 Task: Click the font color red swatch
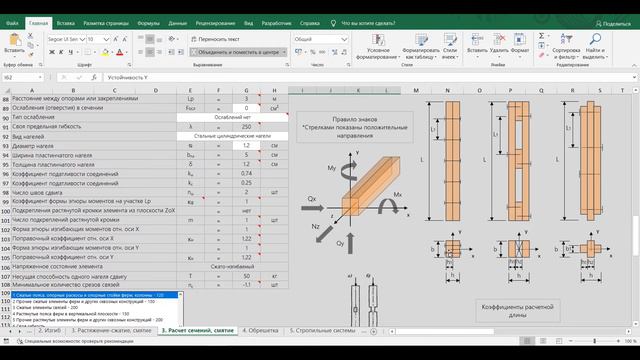[x=120, y=52]
